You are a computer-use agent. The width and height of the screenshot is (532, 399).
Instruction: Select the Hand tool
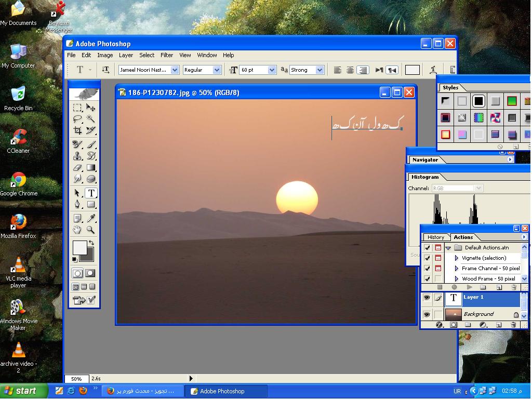(x=77, y=230)
